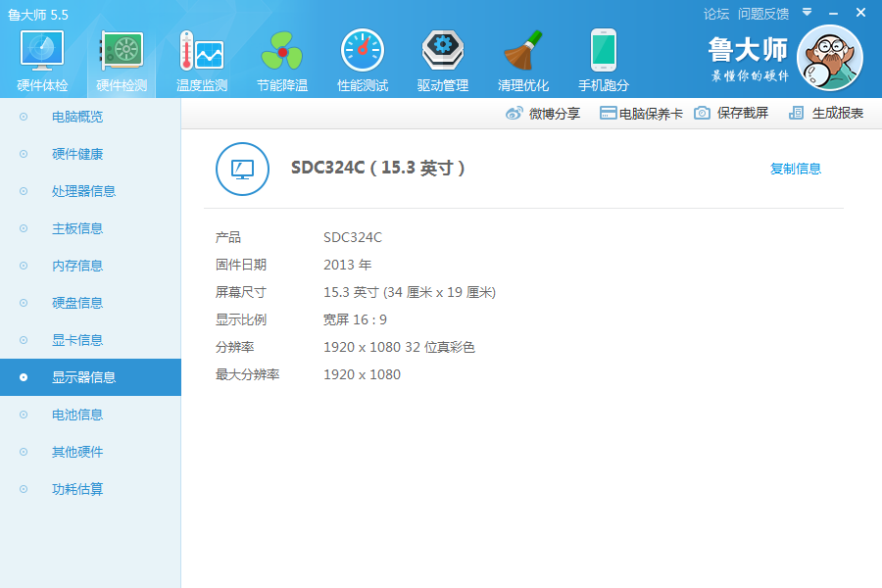
Task: Click the monitor display icon
Action: pyautogui.click(x=242, y=169)
